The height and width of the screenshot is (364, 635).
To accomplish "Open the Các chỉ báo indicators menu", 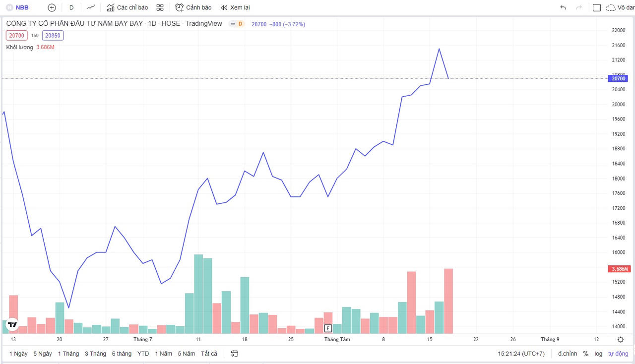I will (x=127, y=7).
